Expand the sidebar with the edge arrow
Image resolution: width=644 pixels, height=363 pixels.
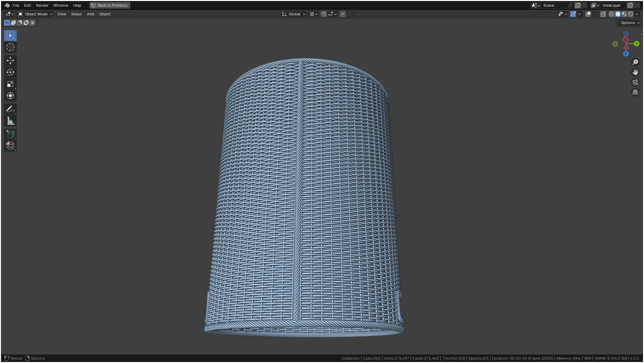click(x=641, y=34)
